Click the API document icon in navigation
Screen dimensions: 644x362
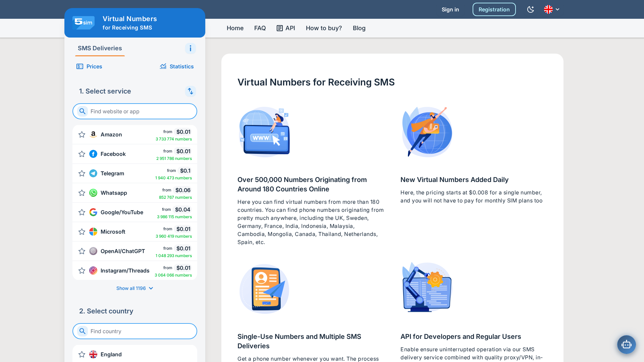point(280,28)
